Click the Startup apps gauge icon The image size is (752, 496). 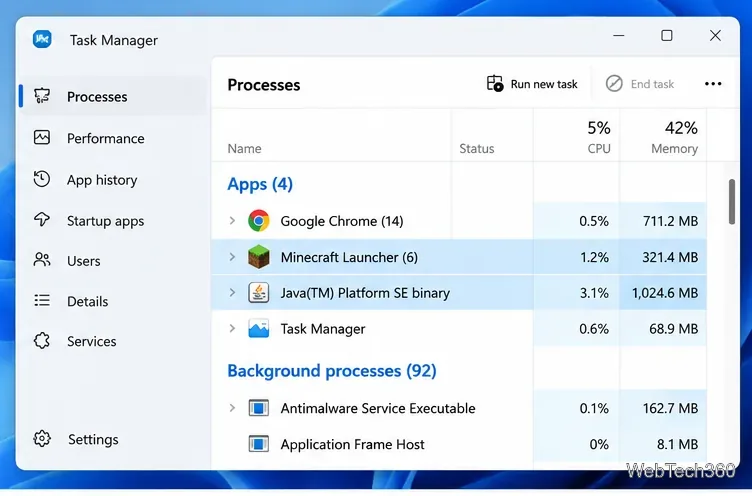pos(42,220)
